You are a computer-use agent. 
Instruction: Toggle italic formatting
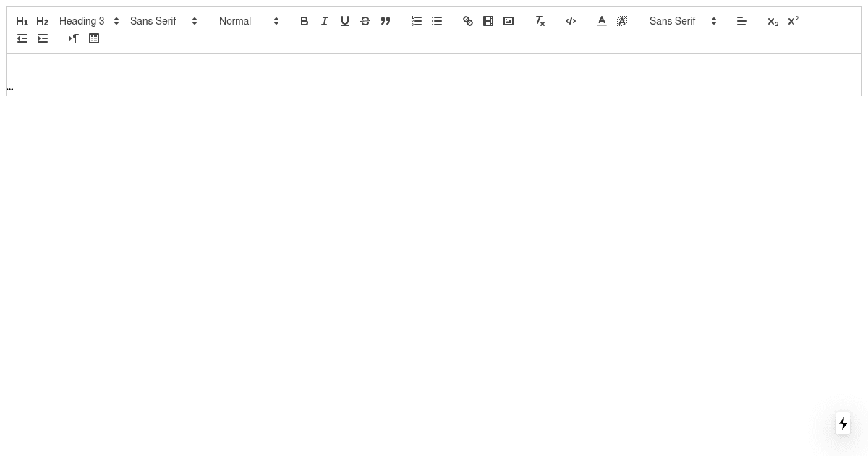click(325, 21)
